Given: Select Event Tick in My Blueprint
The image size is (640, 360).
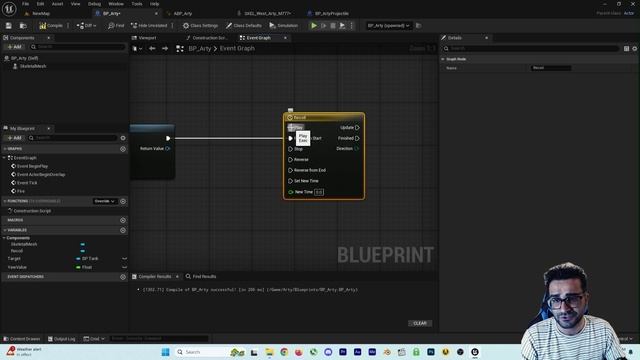Looking at the screenshot, I should tap(27, 183).
